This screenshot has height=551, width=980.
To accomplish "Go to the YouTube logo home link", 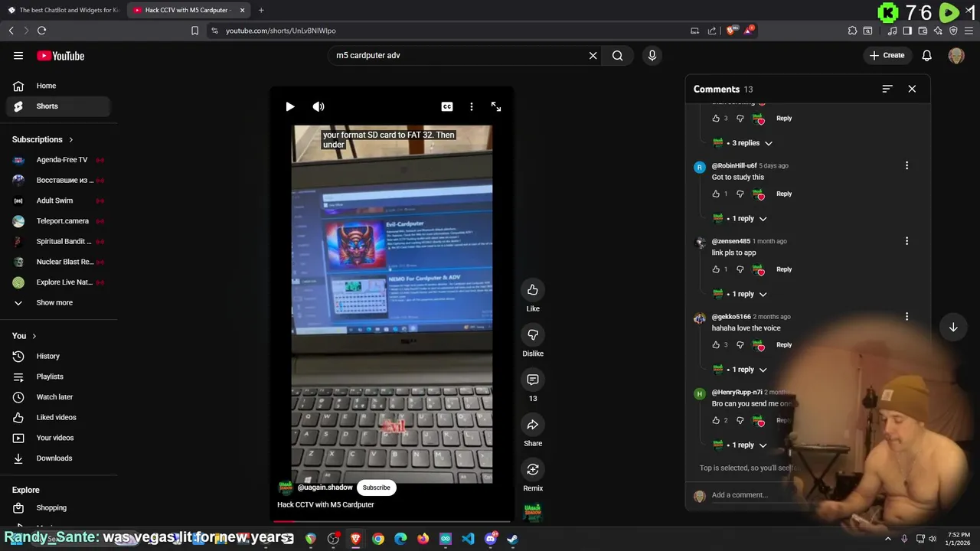I will [60, 56].
